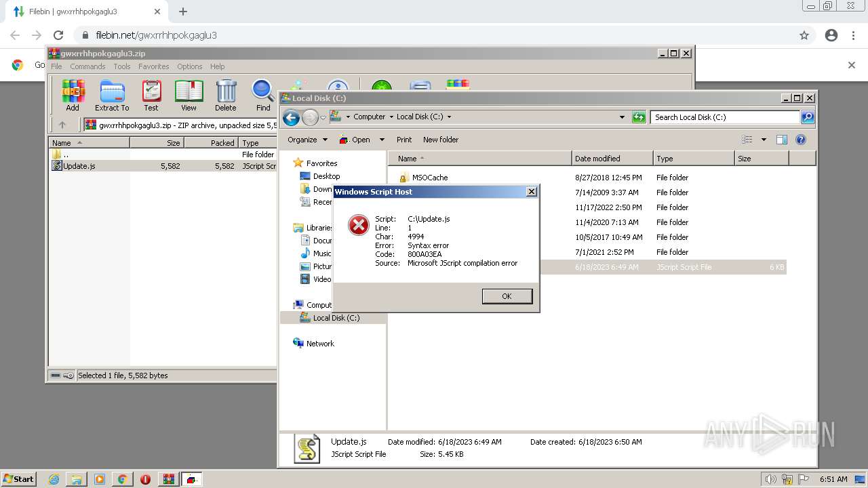Viewport: 868px width, 488px height.
Task: Open the Commands menu in WinRAR
Action: 87,66
